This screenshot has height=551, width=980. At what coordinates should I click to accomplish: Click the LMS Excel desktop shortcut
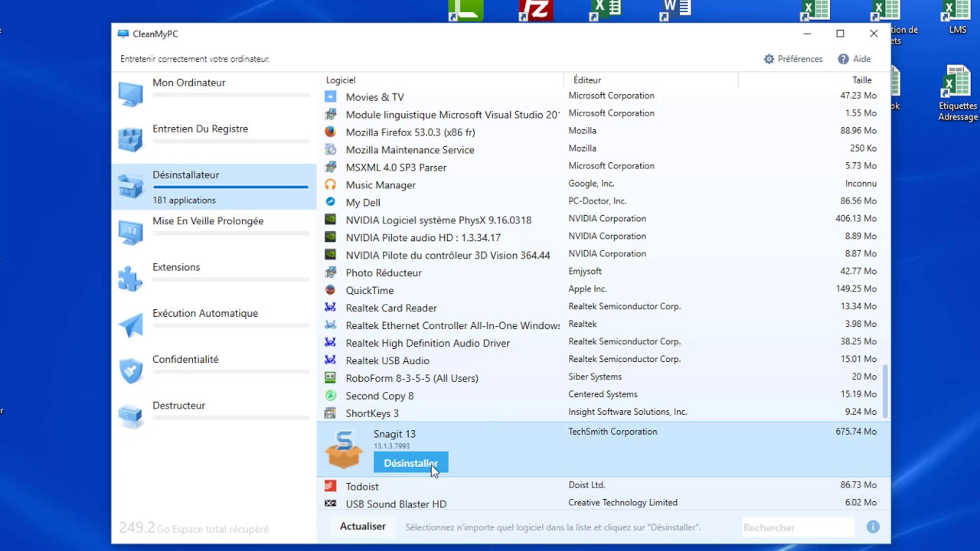[957, 17]
